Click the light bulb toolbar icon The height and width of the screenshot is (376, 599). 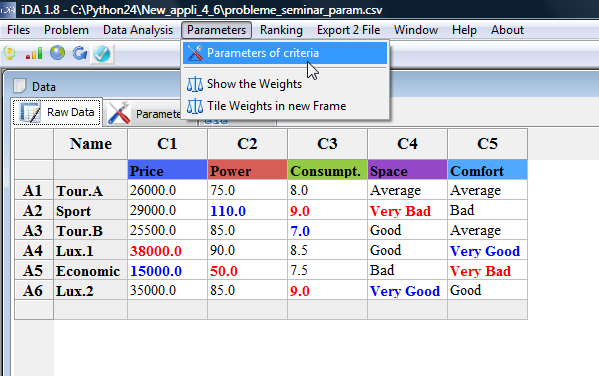(10, 53)
